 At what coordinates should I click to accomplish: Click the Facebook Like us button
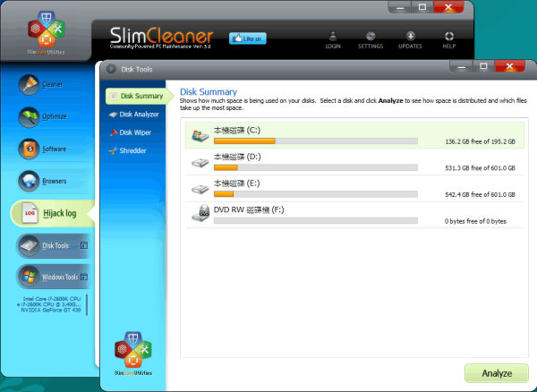248,38
